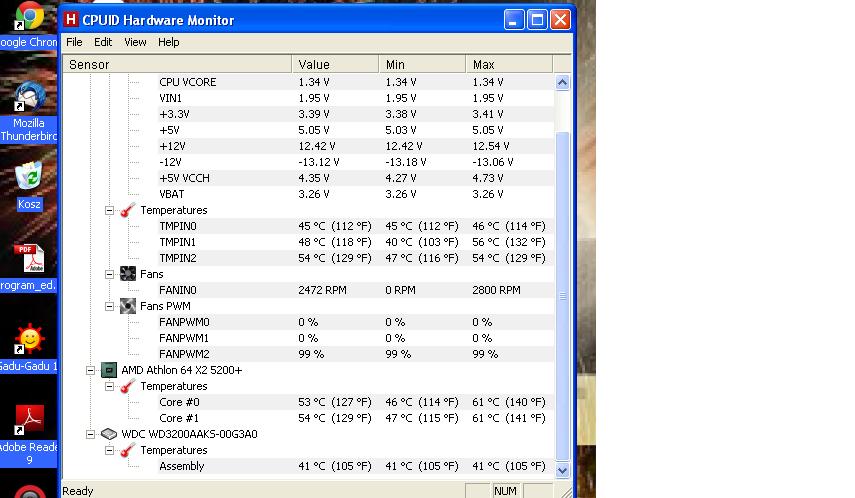Click the CPUID Hardware Monitor title bar icon

coord(71,20)
